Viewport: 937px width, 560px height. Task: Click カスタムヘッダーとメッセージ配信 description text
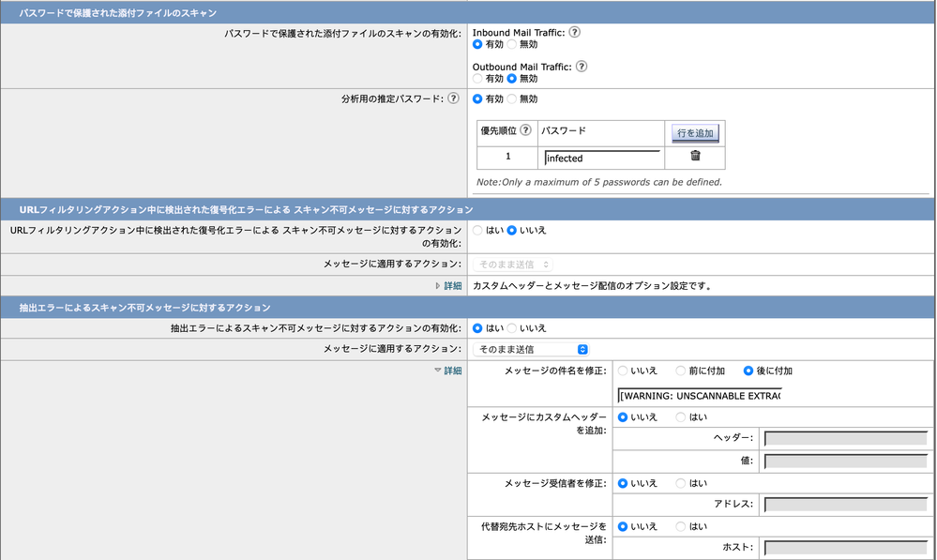pyautogui.click(x=593, y=286)
